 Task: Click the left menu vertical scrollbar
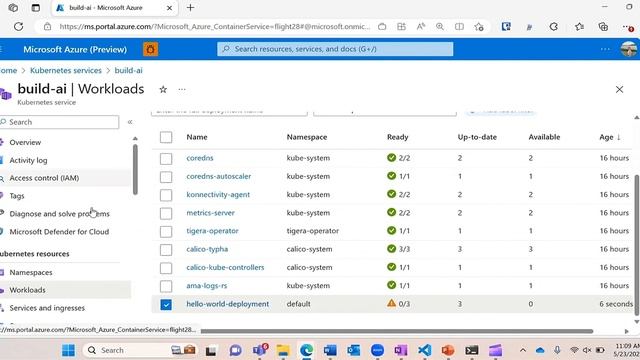tap(135, 169)
